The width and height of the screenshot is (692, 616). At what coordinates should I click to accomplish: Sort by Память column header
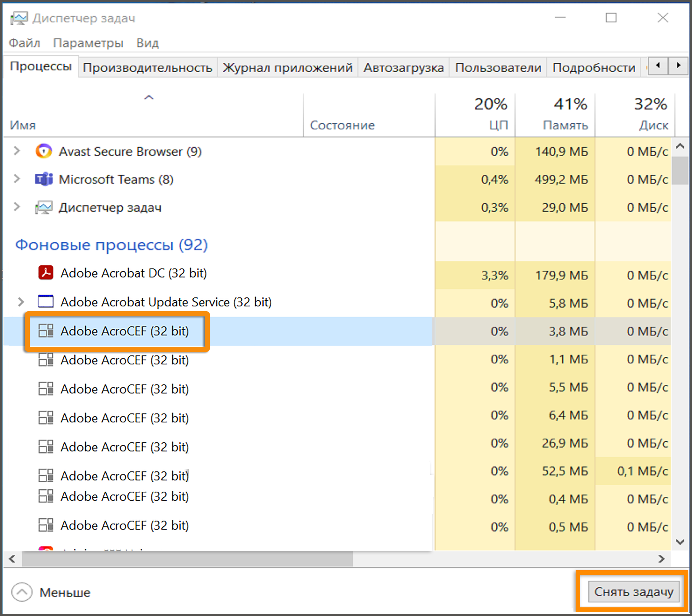tap(565, 125)
